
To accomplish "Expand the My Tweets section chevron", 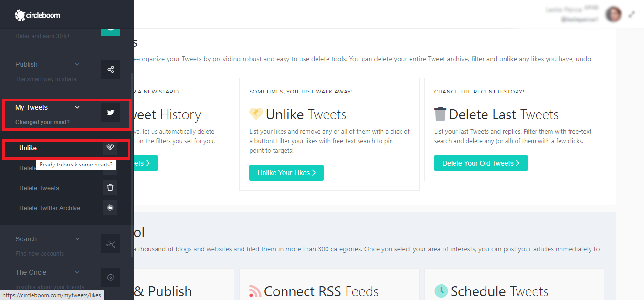I will tap(77, 107).
